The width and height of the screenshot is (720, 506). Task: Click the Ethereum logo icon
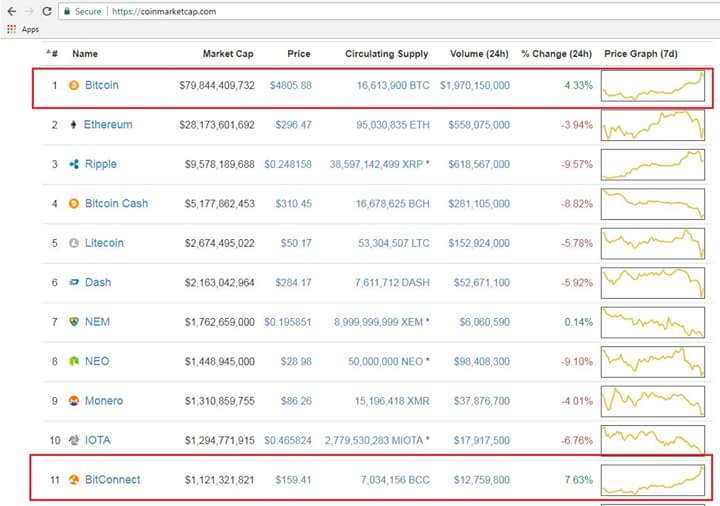click(73, 124)
